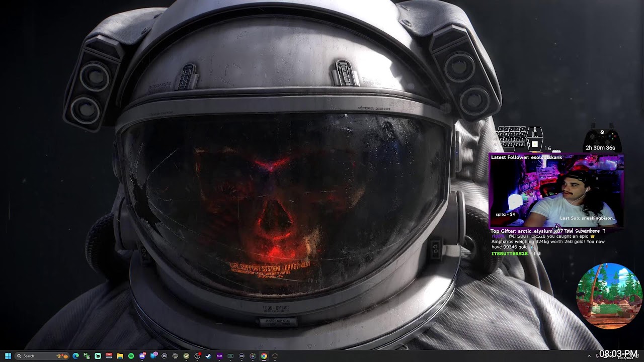Open Discord from the taskbar
This screenshot has width=644, height=362.
(x=142, y=356)
